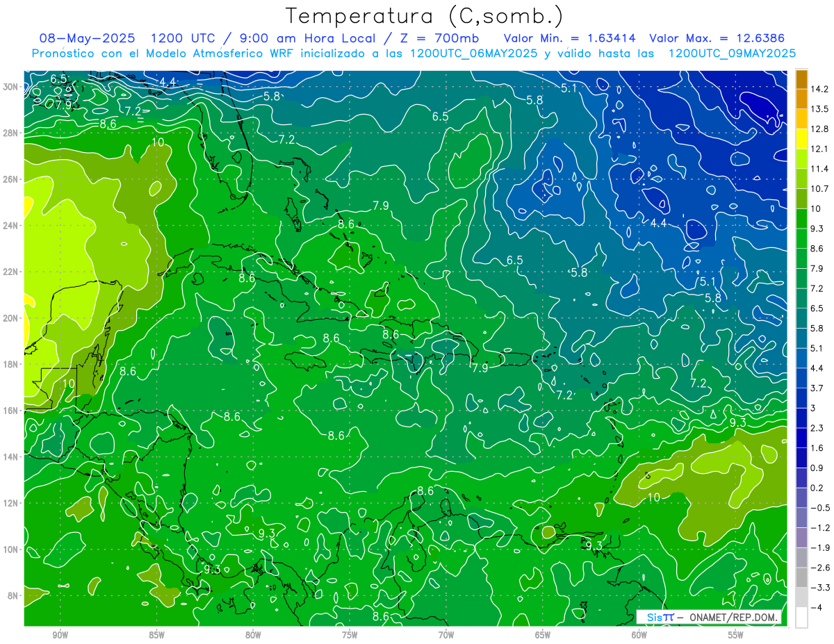Screen dimensions: 834x644
Task: Click the 85W longitude axis label
Action: (156, 635)
